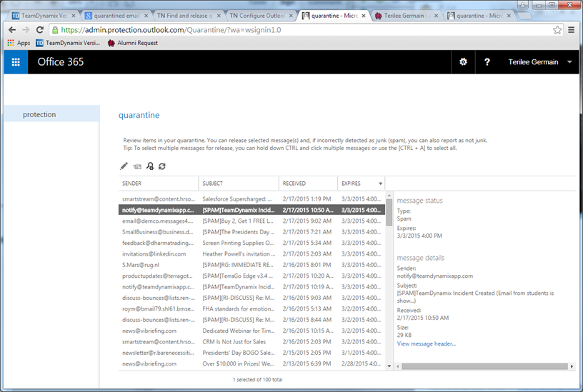This screenshot has height=392, width=583.
Task: Select the invitations@linkedin.com row
Action: click(251, 253)
